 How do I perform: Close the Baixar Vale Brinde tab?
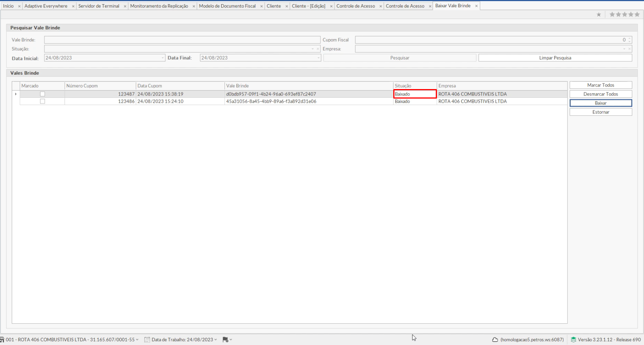click(476, 6)
